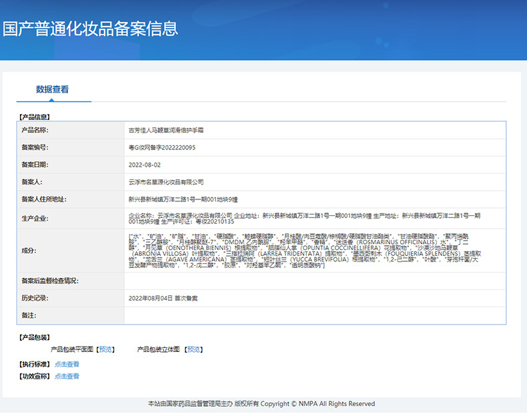
Task: Click the 成分 row label
Action: (29, 251)
